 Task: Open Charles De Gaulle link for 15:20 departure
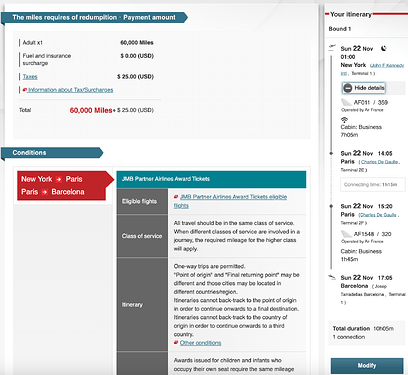coord(379,215)
